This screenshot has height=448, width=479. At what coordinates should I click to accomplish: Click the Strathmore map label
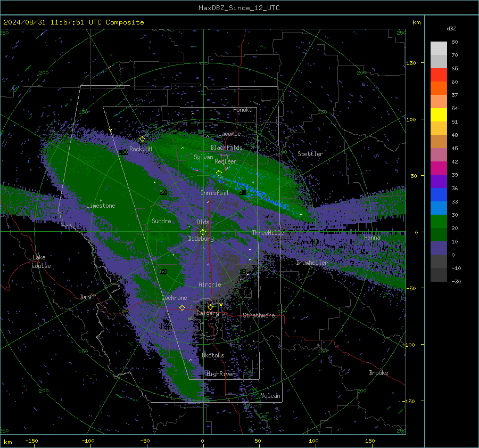click(259, 315)
